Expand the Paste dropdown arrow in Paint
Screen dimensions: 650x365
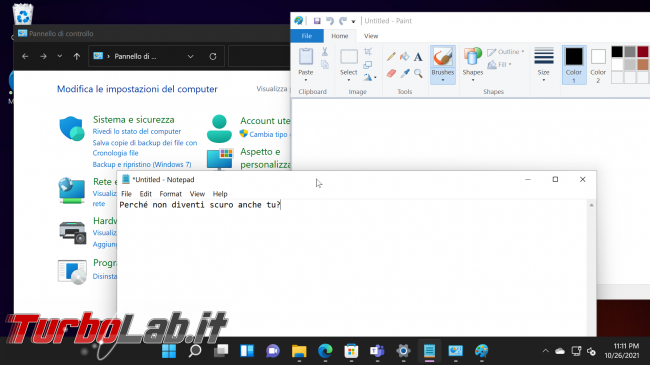pos(306,80)
